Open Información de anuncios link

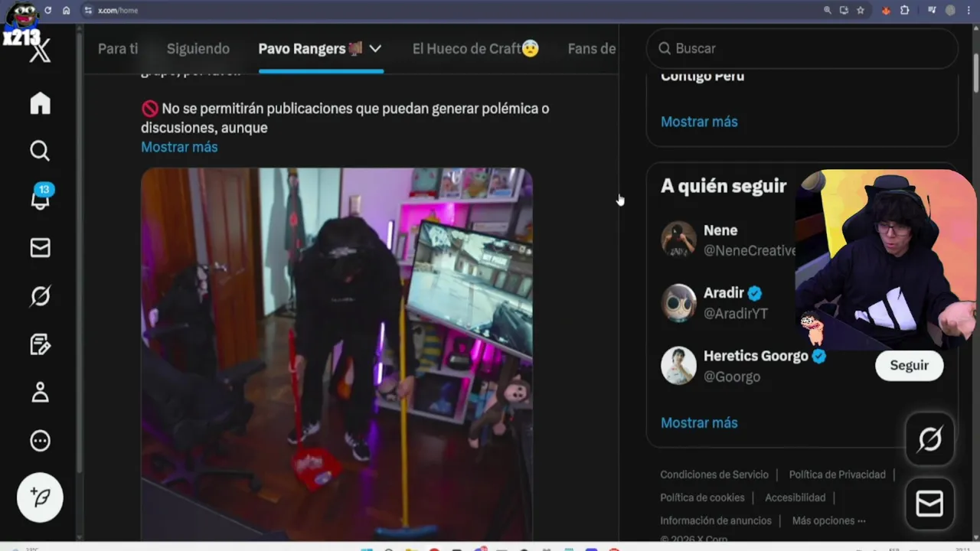tap(716, 520)
